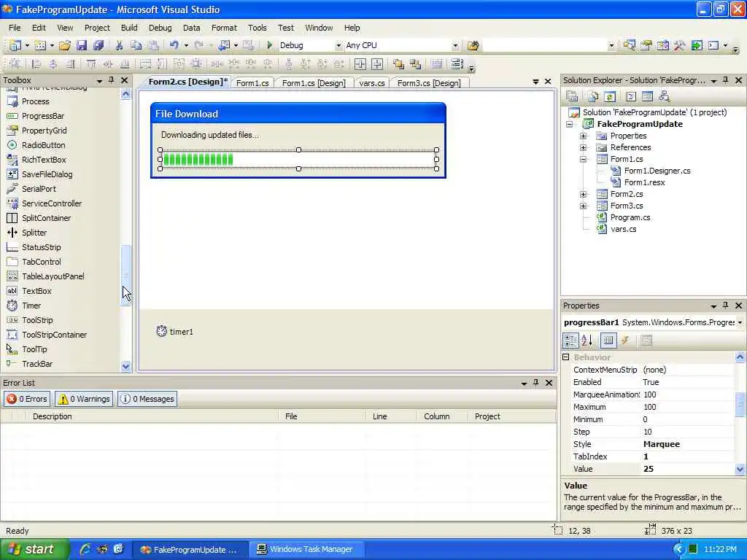
Task: Open the Any CPU platform dropdown
Action: tap(455, 46)
